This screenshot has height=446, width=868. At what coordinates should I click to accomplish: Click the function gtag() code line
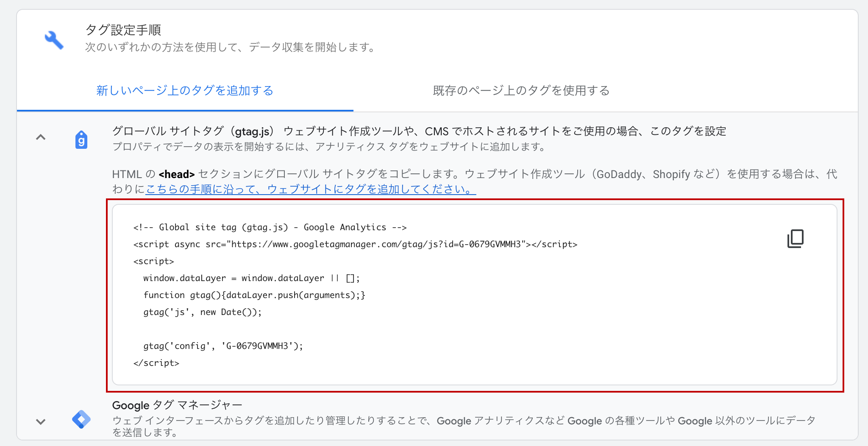[254, 295]
